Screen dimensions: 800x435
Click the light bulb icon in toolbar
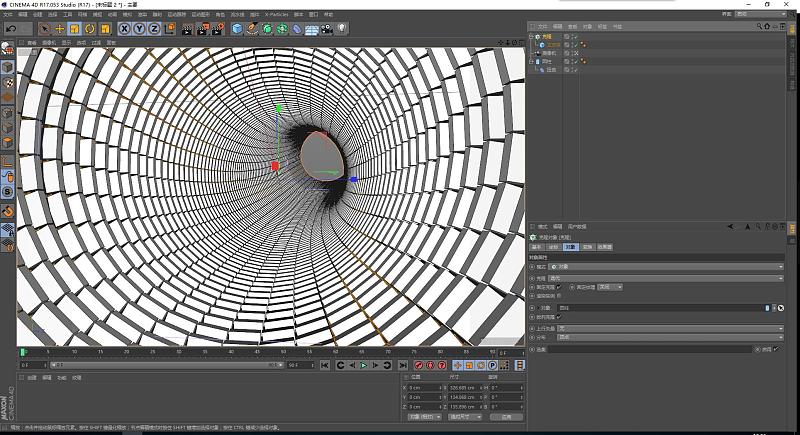(x=341, y=29)
